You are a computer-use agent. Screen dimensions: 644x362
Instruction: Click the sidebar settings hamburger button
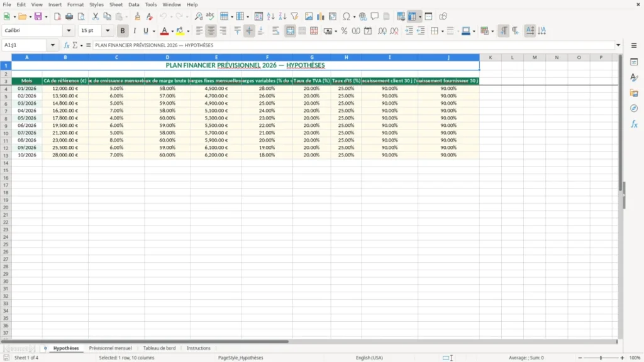(x=634, y=45)
